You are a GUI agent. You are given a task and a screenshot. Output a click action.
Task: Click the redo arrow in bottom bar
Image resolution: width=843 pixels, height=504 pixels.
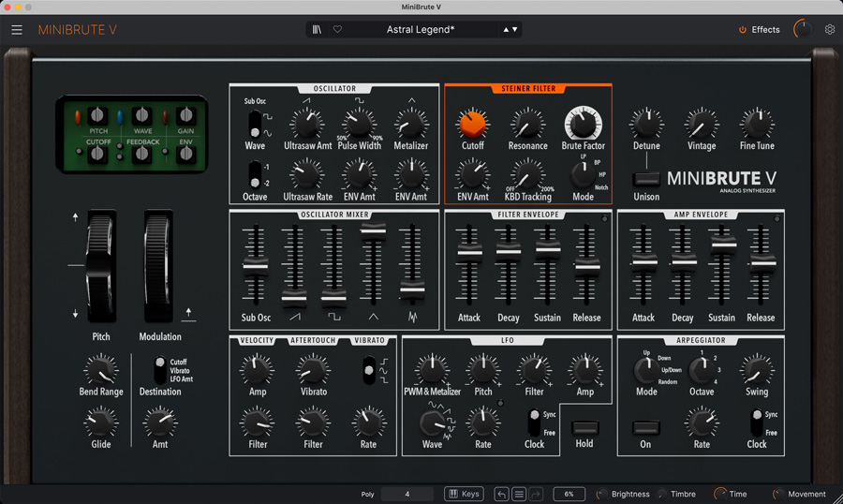(536, 494)
